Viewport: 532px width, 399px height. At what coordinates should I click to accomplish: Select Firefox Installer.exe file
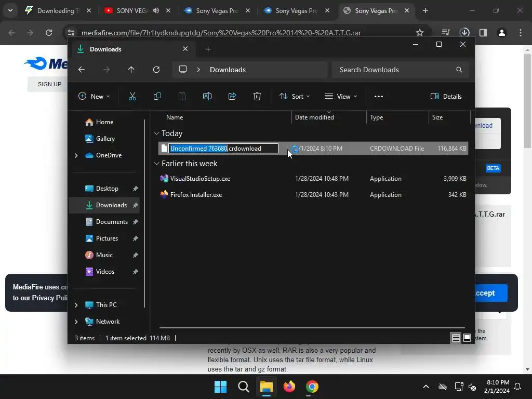313,195
